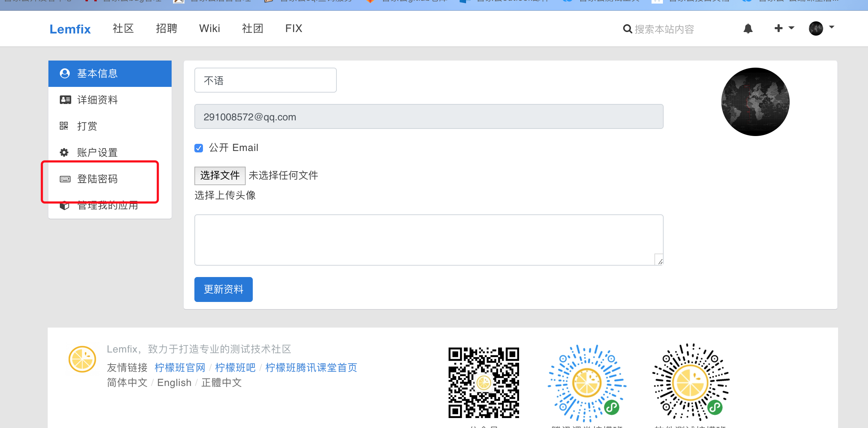Click the ID card icon beside 详细资料

click(65, 100)
